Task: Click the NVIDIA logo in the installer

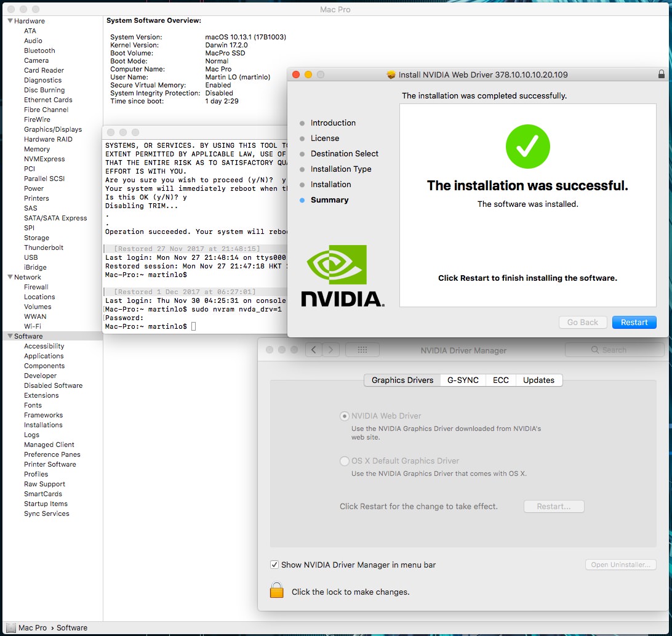Action: click(x=342, y=276)
